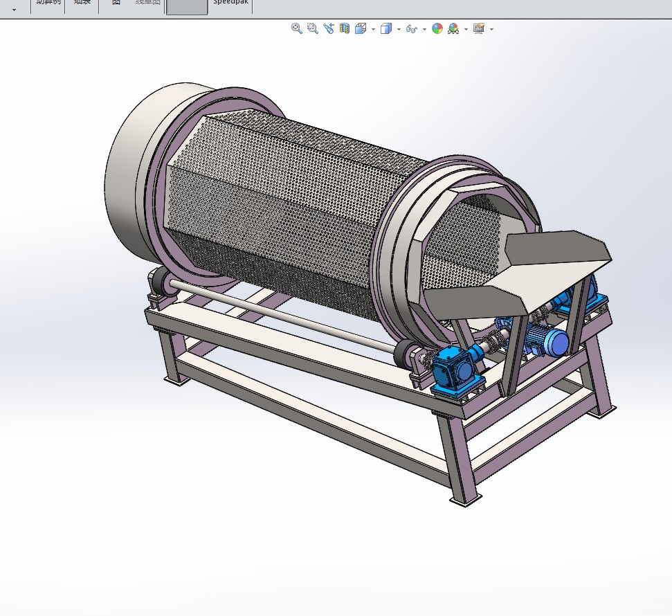672x616 pixels.
Task: Expand the View Orientation dropdown arrow
Action: click(x=372, y=30)
